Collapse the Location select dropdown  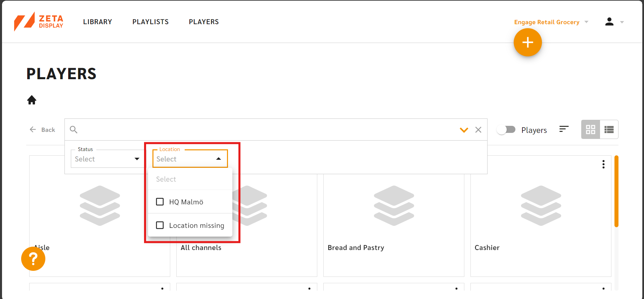tap(190, 159)
